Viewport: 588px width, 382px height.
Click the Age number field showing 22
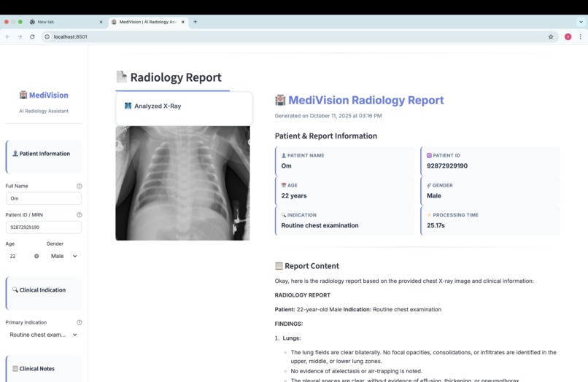[23, 256]
